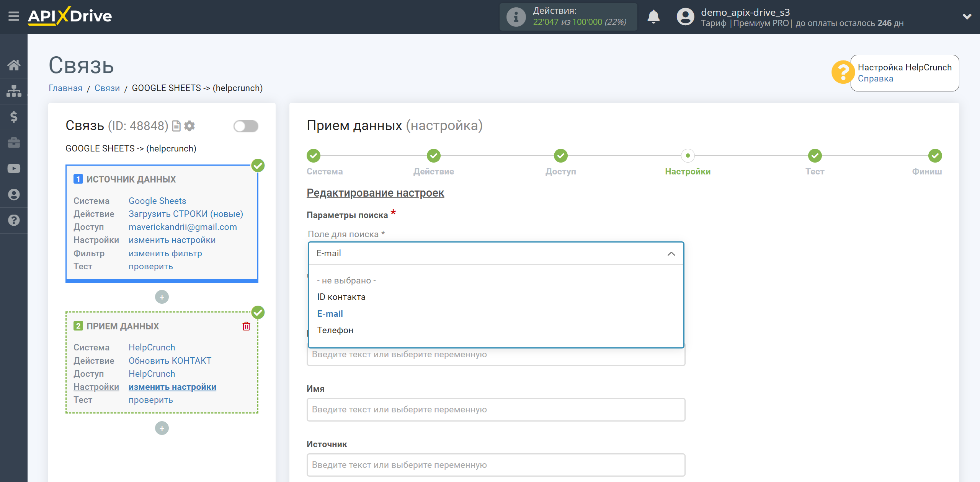Click bold изменить настройки link in receiver
The image size is (980, 482).
click(x=172, y=387)
